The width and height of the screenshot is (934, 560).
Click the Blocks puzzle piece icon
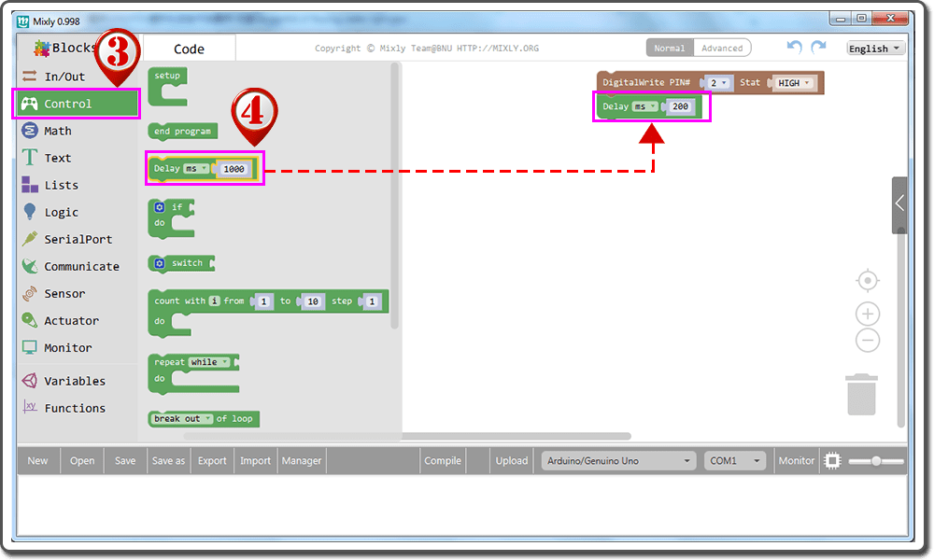click(x=42, y=49)
